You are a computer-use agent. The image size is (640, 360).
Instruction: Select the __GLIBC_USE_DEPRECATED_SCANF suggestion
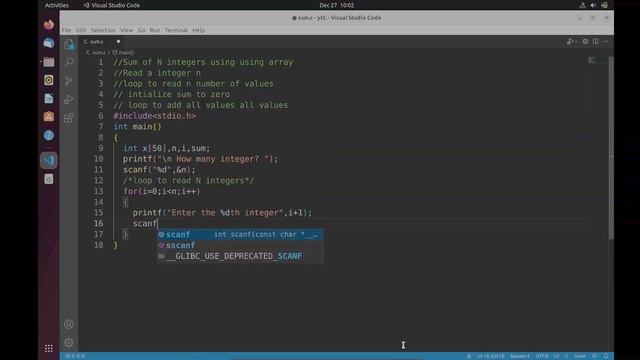point(240,256)
